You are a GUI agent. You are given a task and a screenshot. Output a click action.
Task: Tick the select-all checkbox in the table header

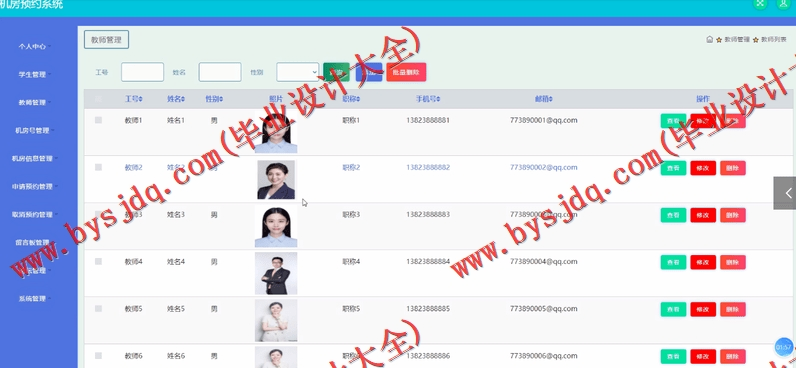[x=98, y=98]
